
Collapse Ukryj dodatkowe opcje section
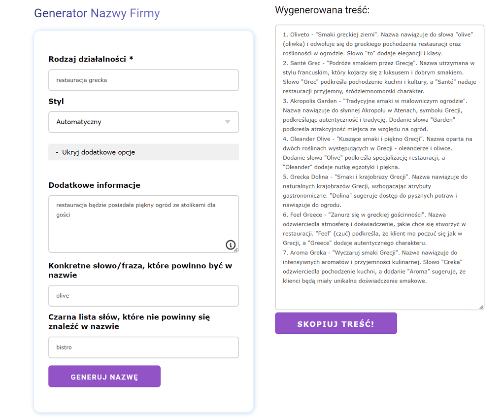(144, 152)
